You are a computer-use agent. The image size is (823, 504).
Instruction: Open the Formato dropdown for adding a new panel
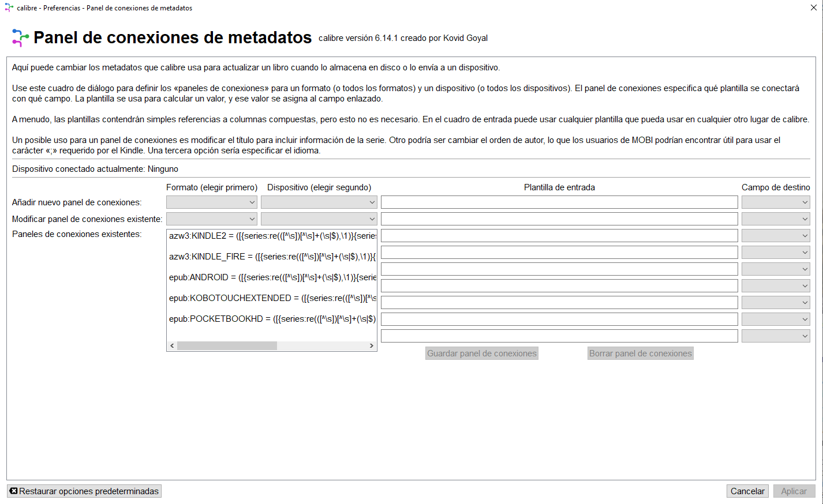click(212, 202)
